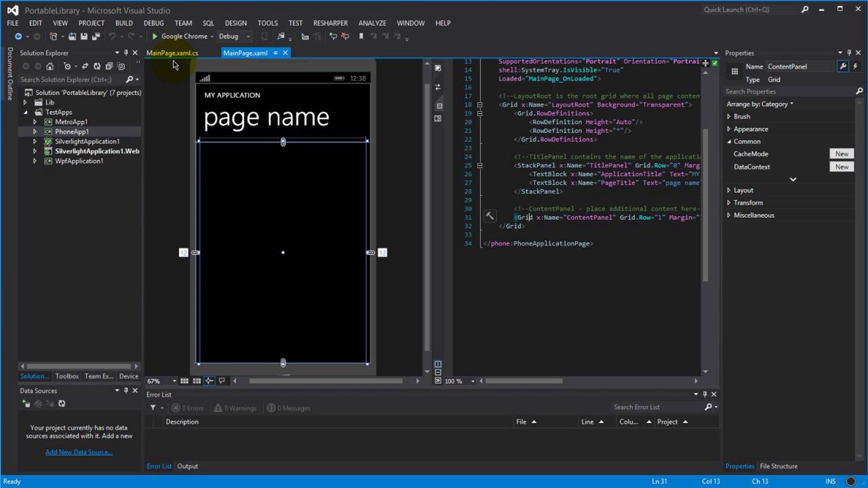Viewport: 868px width, 488px height.
Task: Select the PhoneApp1 project in Solution Explorer
Action: click(72, 132)
